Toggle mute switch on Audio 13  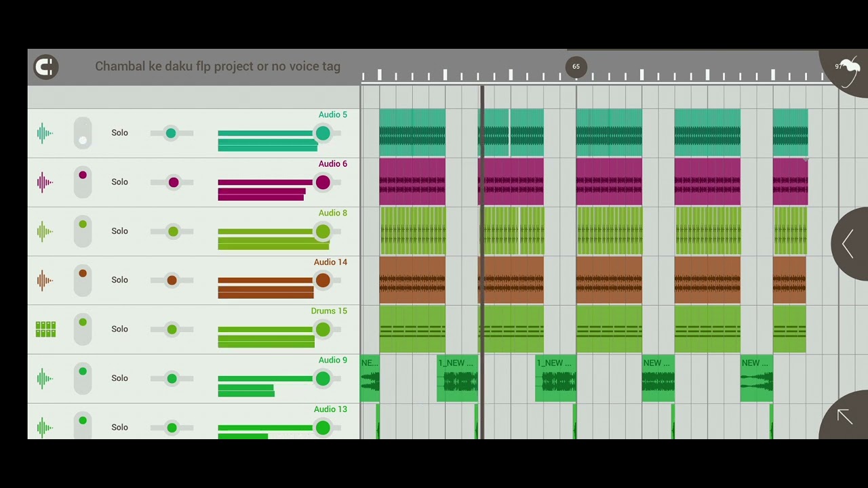(x=83, y=426)
